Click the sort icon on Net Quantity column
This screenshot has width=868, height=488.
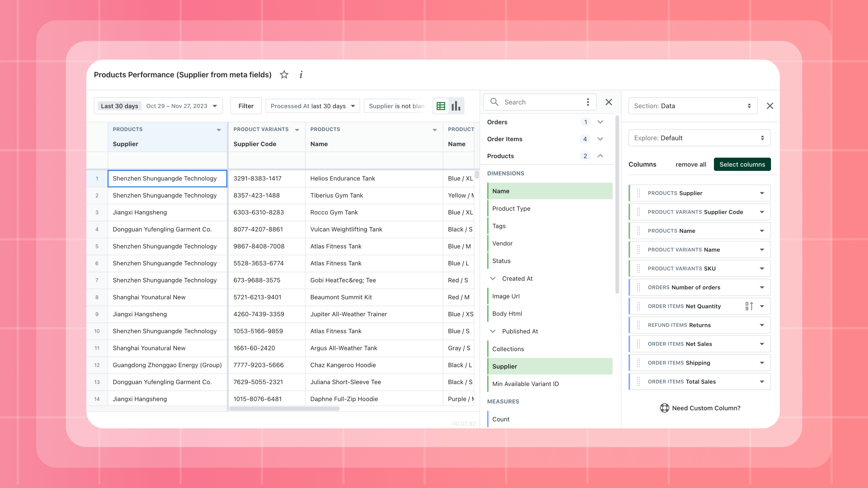(749, 306)
